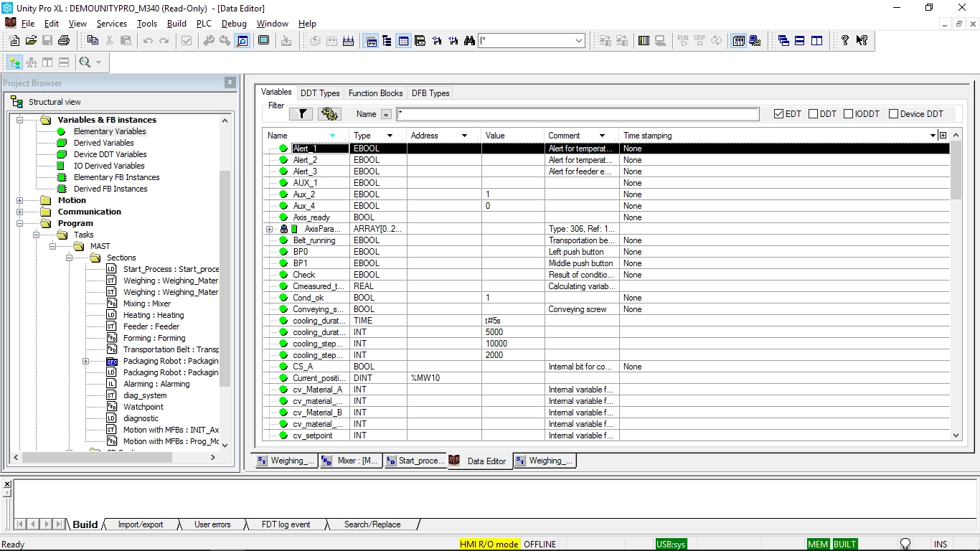Screen dimensions: 980x551
Task: Switch to the Function Blocks tab
Action: (375, 93)
